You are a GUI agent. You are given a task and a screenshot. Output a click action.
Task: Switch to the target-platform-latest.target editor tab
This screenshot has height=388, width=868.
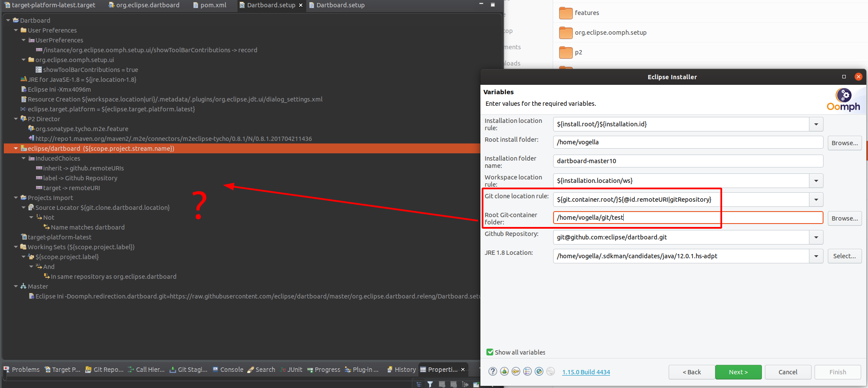(50, 5)
